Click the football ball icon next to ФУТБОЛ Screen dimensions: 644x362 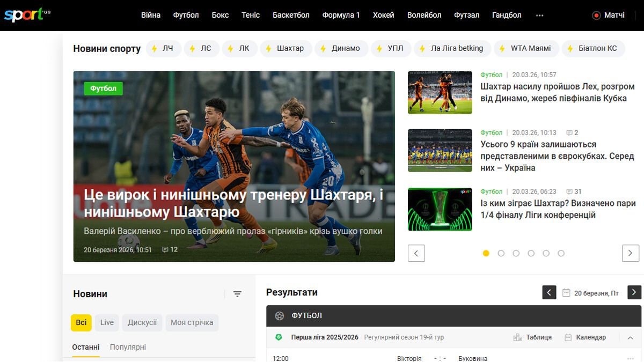[280, 316]
